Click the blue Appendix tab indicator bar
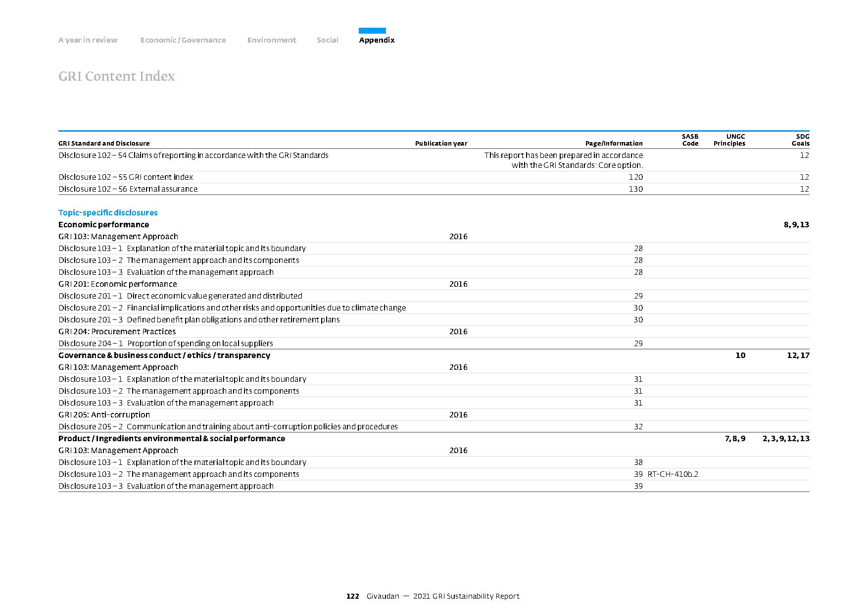 (x=372, y=31)
